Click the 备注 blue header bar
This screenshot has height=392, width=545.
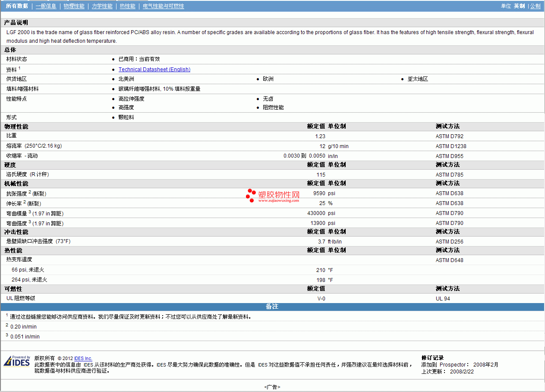pyautogui.click(x=272, y=307)
